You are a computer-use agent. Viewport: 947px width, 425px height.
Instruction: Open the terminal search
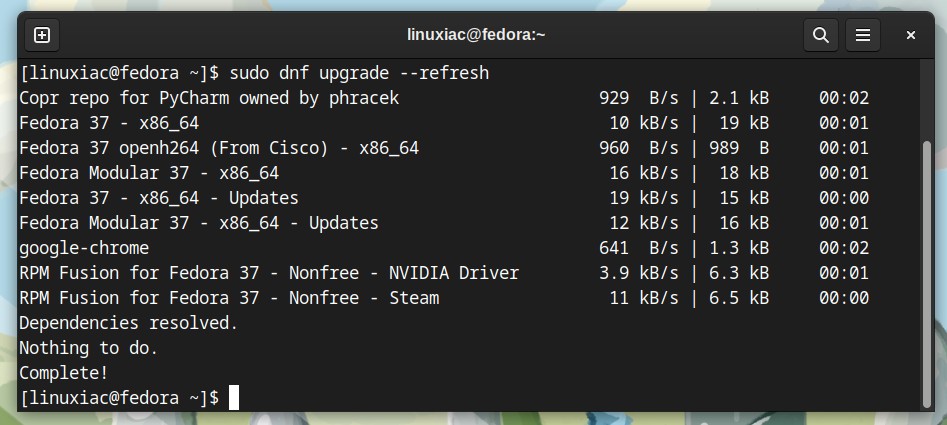click(821, 35)
